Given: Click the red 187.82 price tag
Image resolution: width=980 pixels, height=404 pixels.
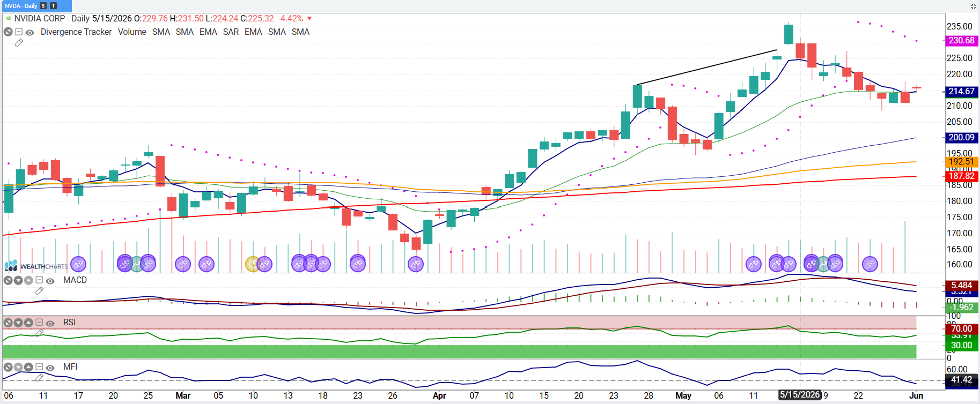Looking at the screenshot, I should pos(961,176).
